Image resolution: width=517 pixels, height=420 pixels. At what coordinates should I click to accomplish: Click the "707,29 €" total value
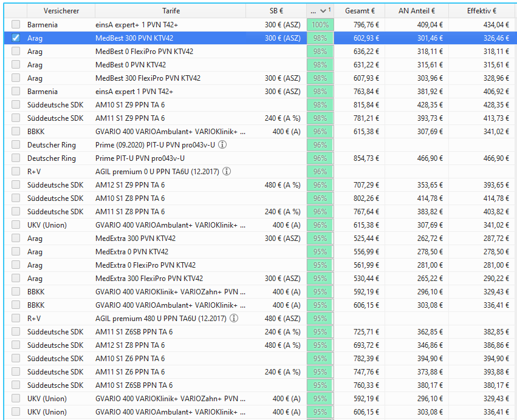366,185
